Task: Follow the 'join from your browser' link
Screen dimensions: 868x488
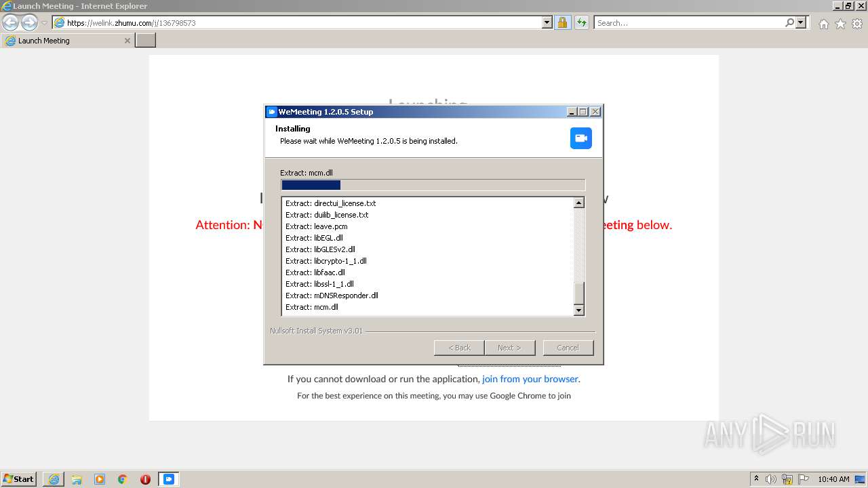Action: click(x=530, y=379)
